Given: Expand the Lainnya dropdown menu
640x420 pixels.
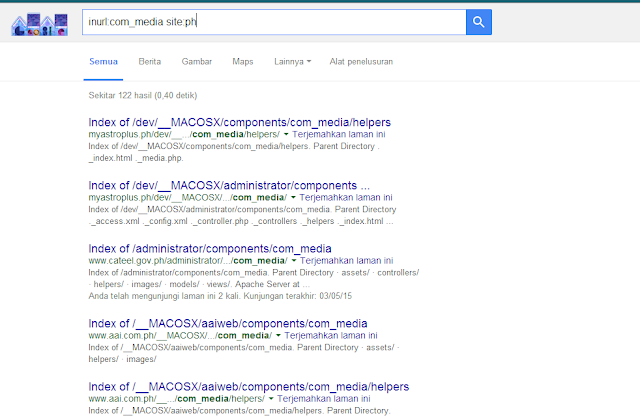Looking at the screenshot, I should 292,62.
